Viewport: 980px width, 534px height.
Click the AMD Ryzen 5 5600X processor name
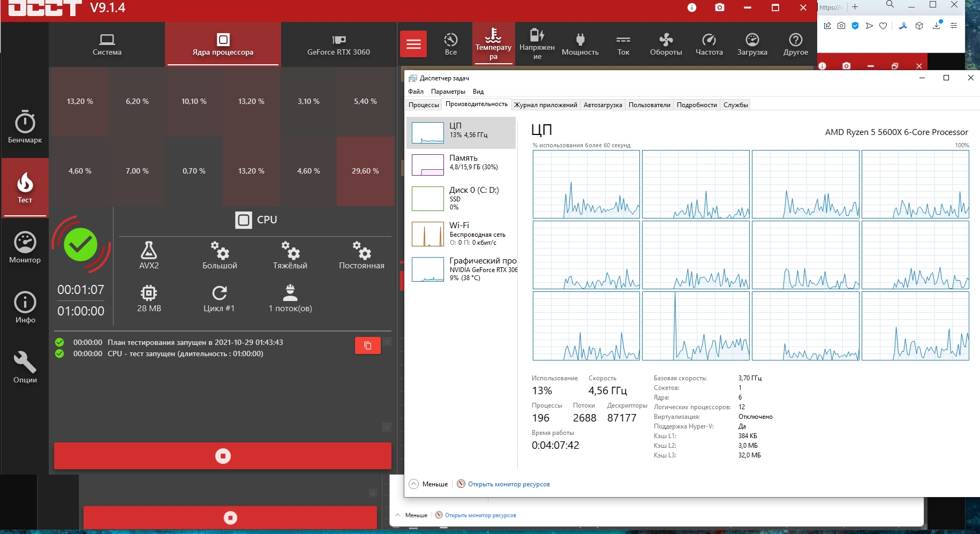(896, 132)
